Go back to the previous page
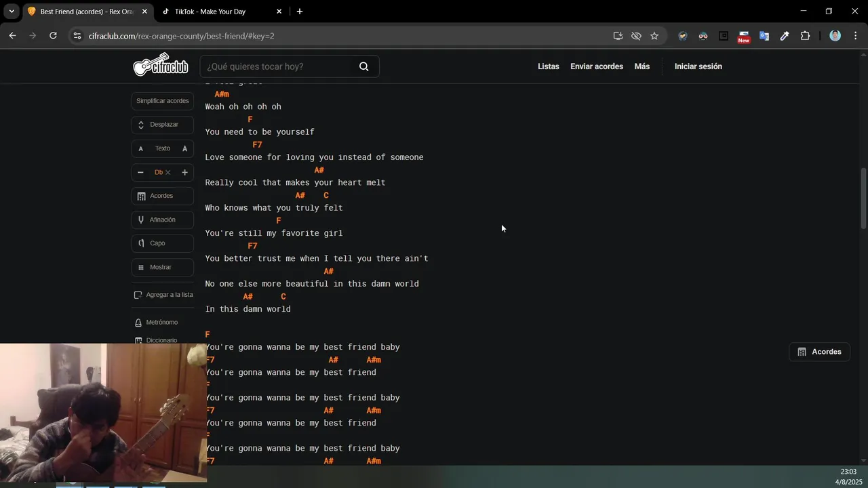Viewport: 868px width, 488px height. [x=12, y=36]
